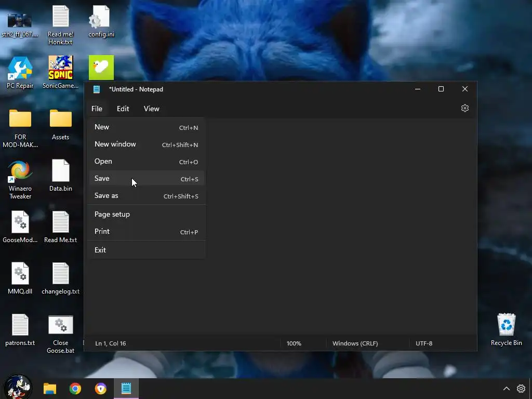
Task: Open the Edit menu
Action: (123, 109)
